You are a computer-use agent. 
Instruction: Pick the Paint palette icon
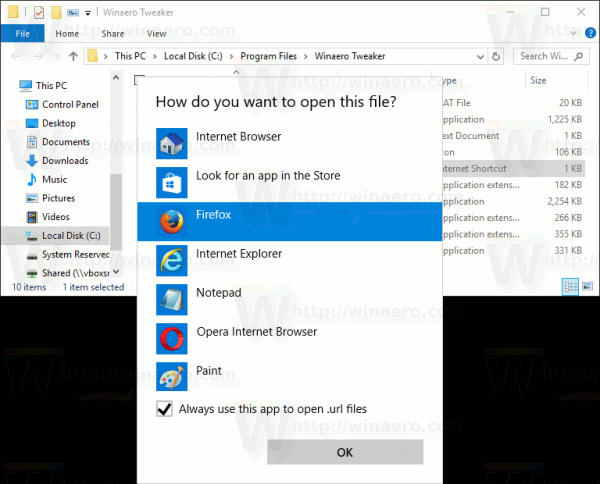[x=171, y=376]
